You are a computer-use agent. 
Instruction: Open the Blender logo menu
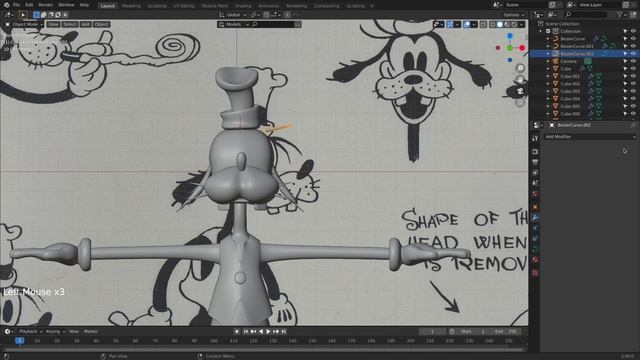click(x=6, y=5)
